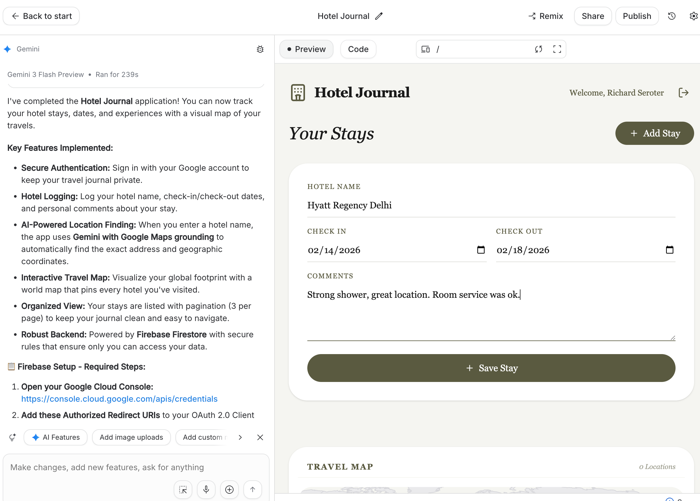This screenshot has width=700, height=501.
Task: Click the send arrow in the prompt box
Action: click(x=252, y=490)
